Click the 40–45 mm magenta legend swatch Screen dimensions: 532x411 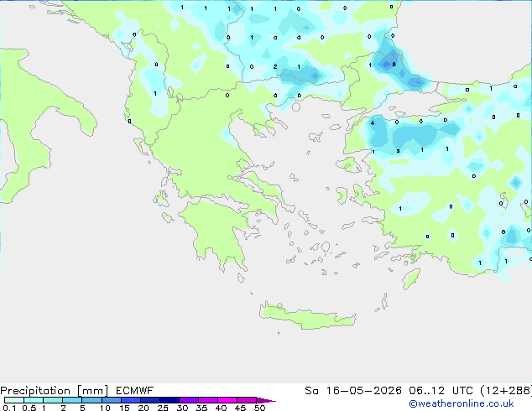[x=227, y=400]
